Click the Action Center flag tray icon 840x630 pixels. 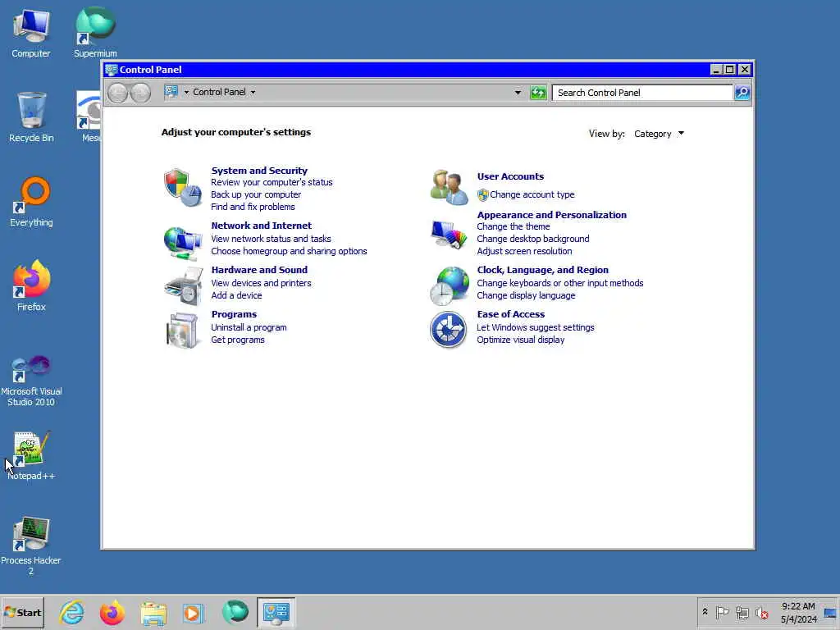coord(722,612)
